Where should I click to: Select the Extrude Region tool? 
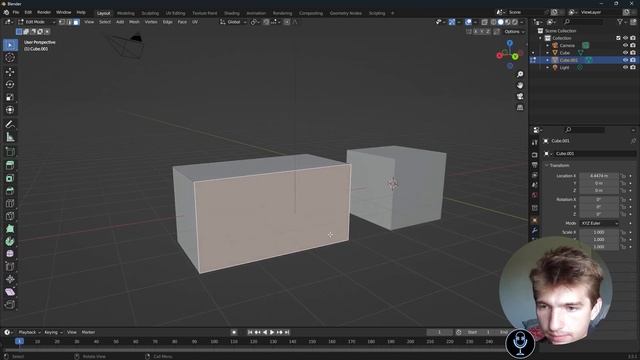click(10, 165)
